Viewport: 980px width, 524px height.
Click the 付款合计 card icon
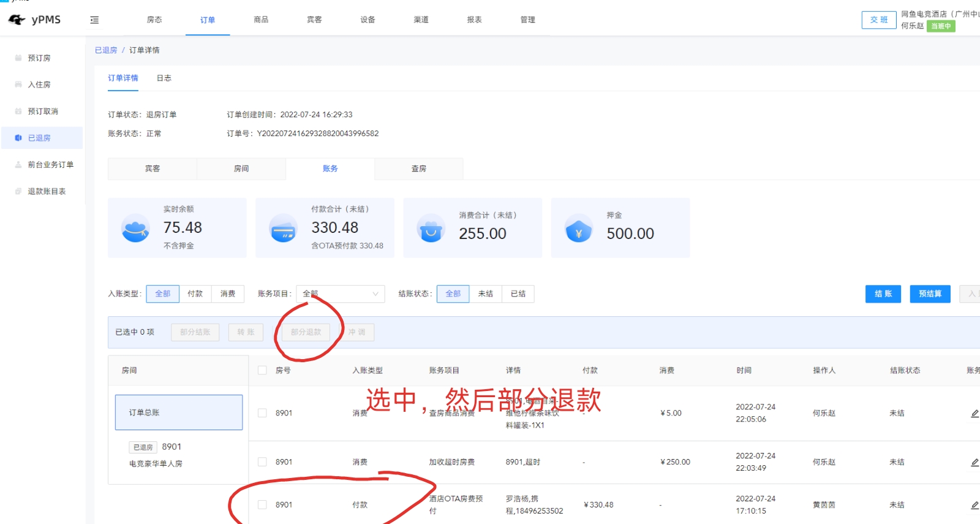tap(284, 228)
